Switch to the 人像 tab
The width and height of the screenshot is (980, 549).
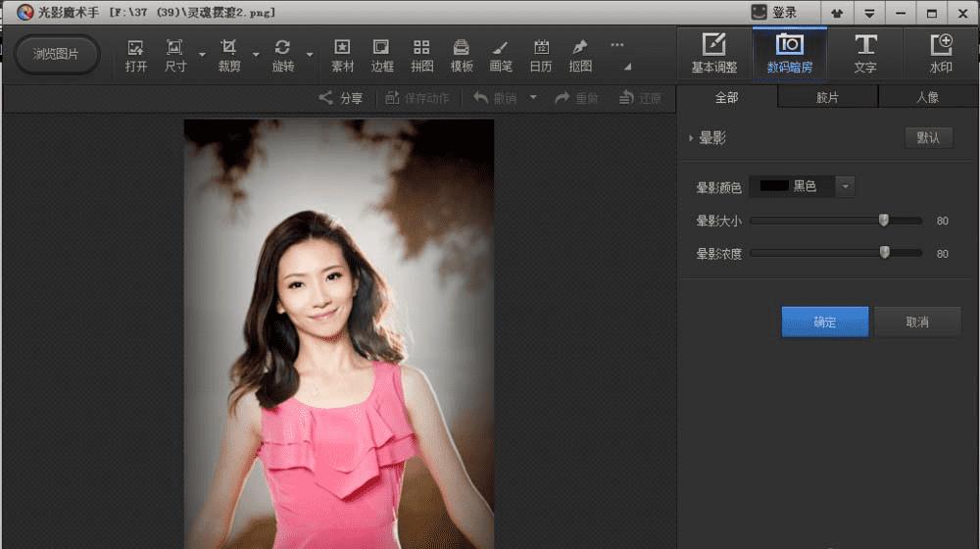[928, 97]
